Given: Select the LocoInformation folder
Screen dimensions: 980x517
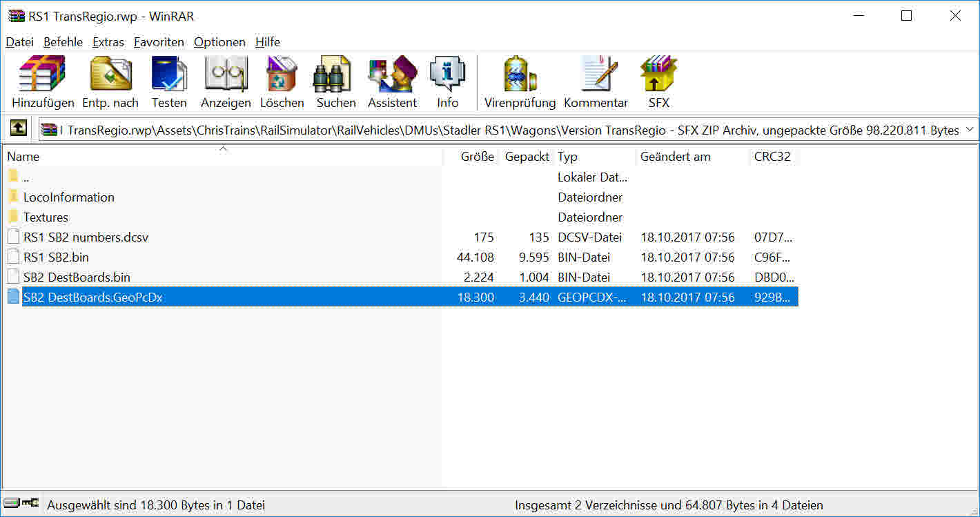Looking at the screenshot, I should tap(68, 197).
